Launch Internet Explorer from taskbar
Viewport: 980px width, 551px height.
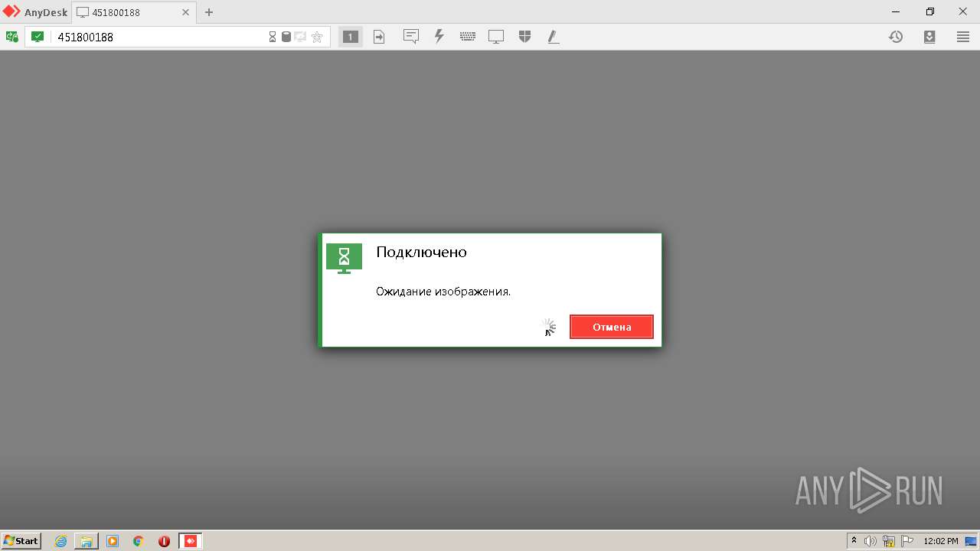(61, 541)
